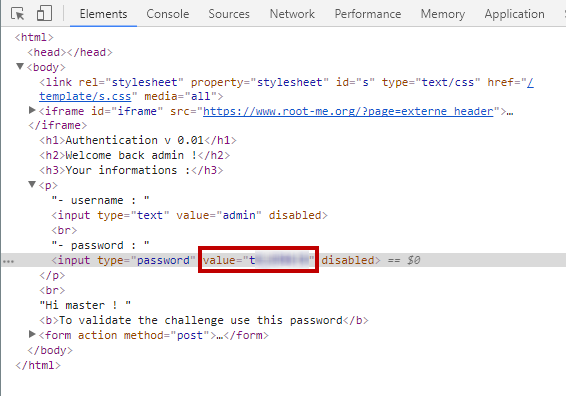Select the closing iframe tag line
566x396 pixels.
(58, 125)
